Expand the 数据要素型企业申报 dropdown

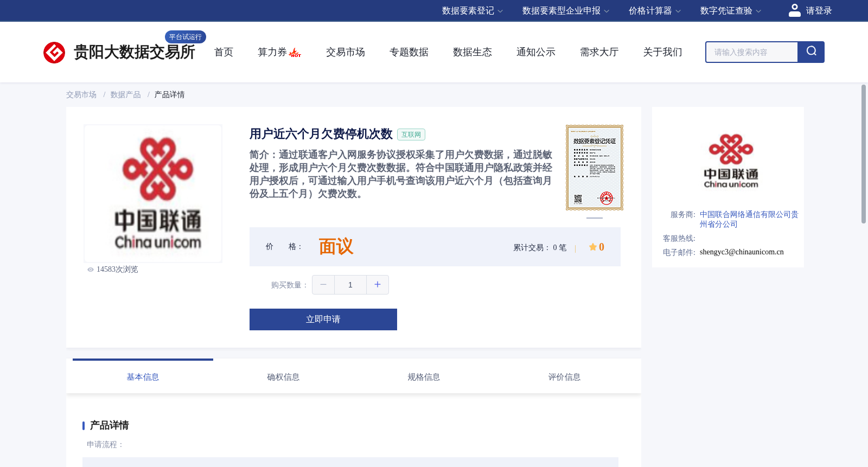tap(566, 11)
